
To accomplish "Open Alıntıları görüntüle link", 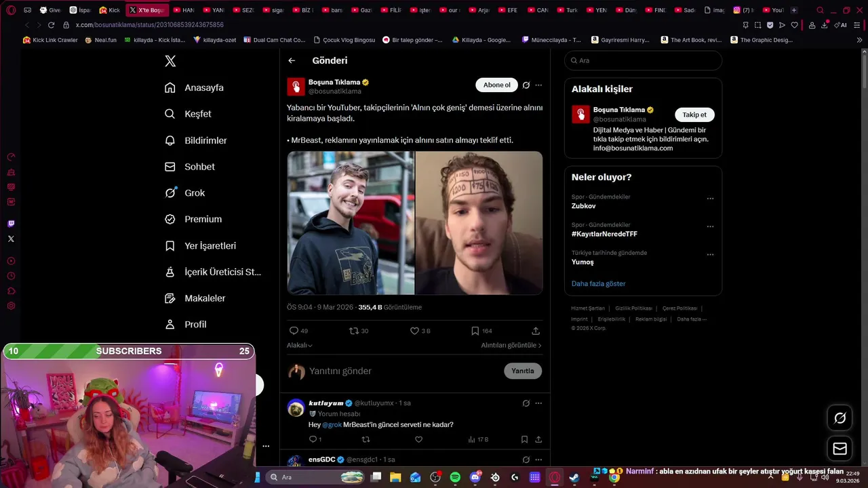I will 511,345.
